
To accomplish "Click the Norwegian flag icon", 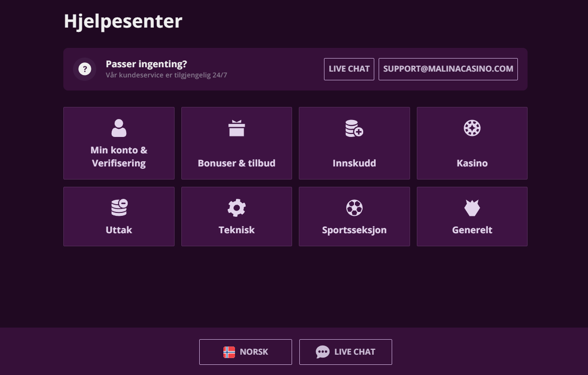I will (x=229, y=352).
